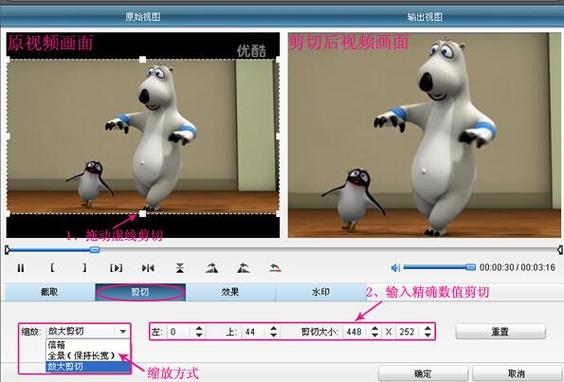
Task: Click the 输出视图 header label
Action: [425, 17]
